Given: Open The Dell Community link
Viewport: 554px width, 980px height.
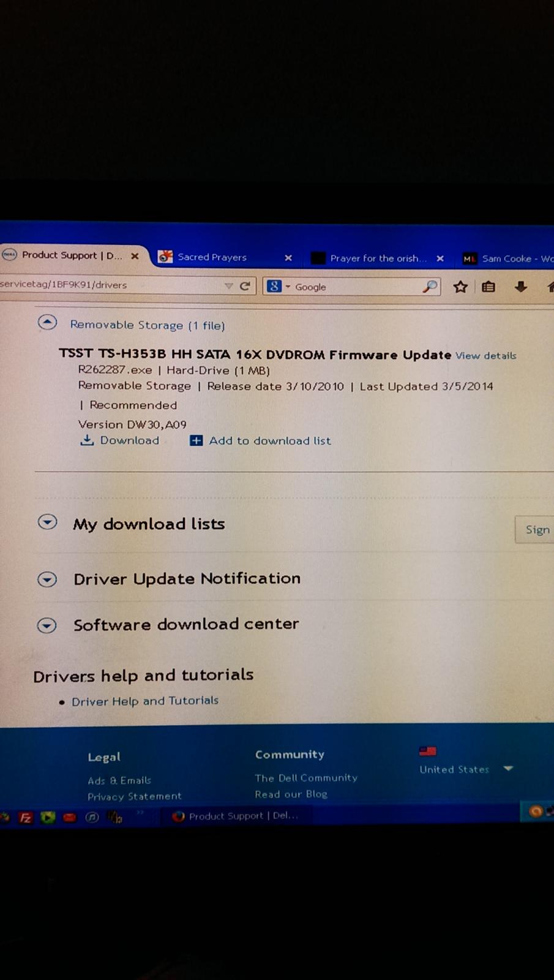Looking at the screenshot, I should click(x=306, y=778).
